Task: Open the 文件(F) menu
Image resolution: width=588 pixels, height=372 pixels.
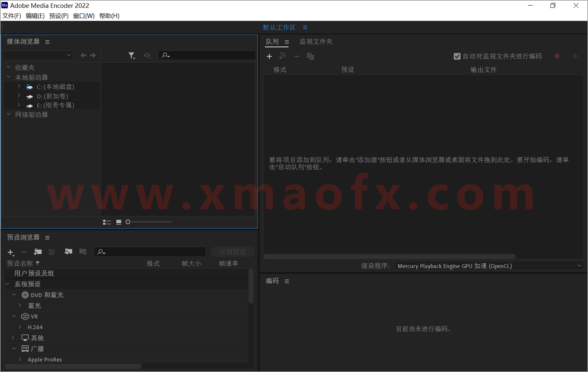Action: pyautogui.click(x=11, y=16)
